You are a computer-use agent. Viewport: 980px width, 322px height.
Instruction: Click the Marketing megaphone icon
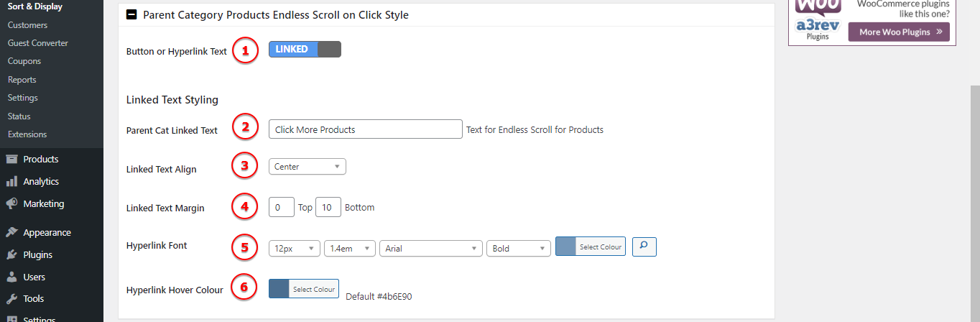11,204
